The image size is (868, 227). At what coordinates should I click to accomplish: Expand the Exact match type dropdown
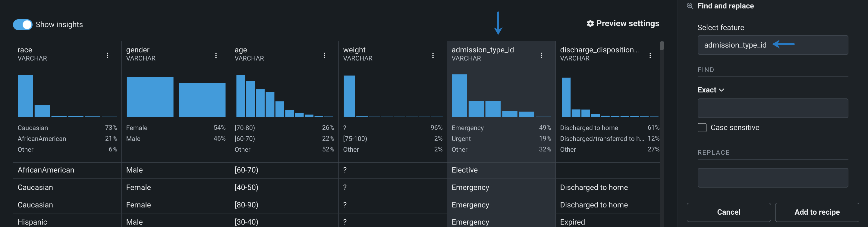pyautogui.click(x=711, y=90)
